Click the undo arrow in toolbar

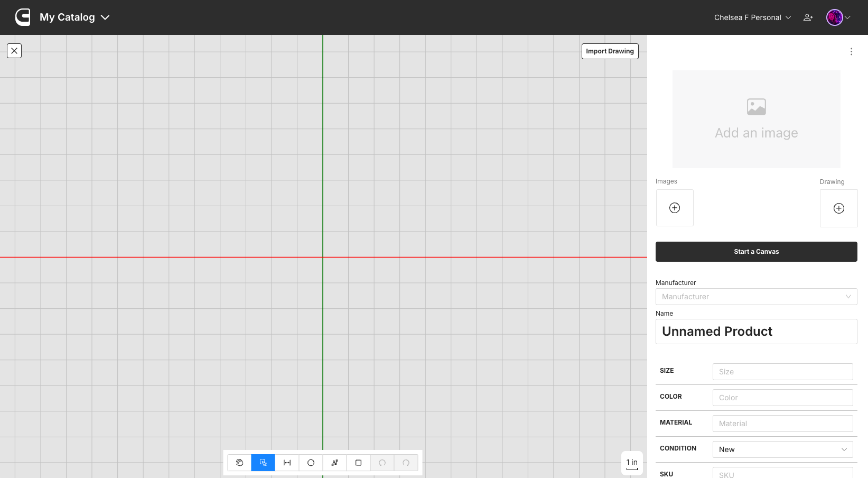(382, 463)
